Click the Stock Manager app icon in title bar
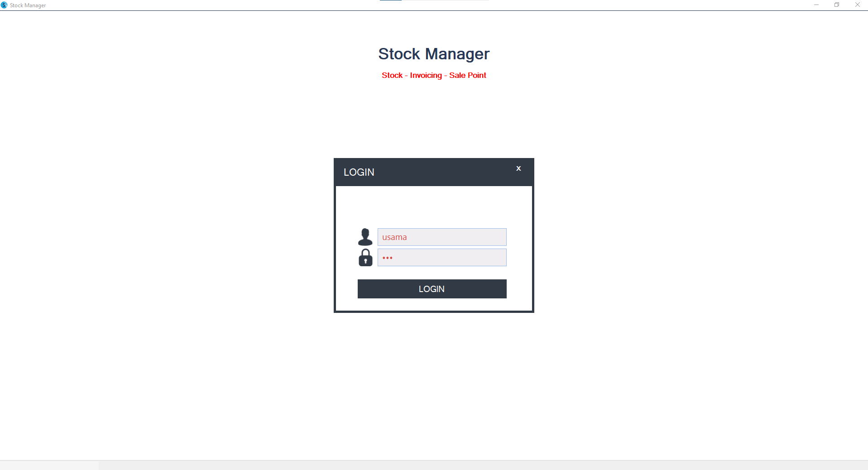 5,5
